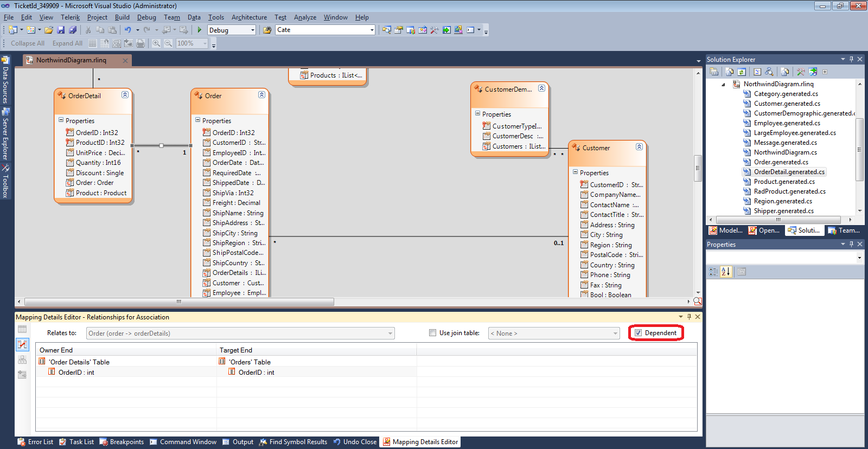
Task: Open the Find in Files folder icon
Action: 267,30
